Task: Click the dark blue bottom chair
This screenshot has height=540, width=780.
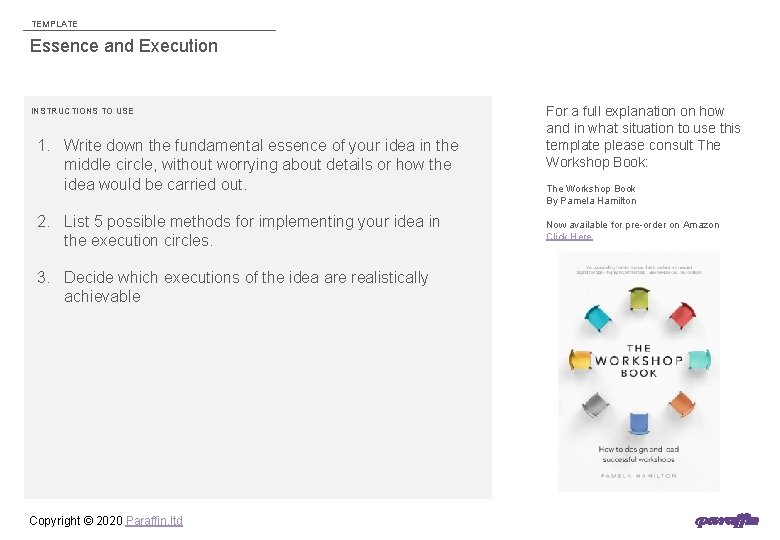Action: point(638,425)
